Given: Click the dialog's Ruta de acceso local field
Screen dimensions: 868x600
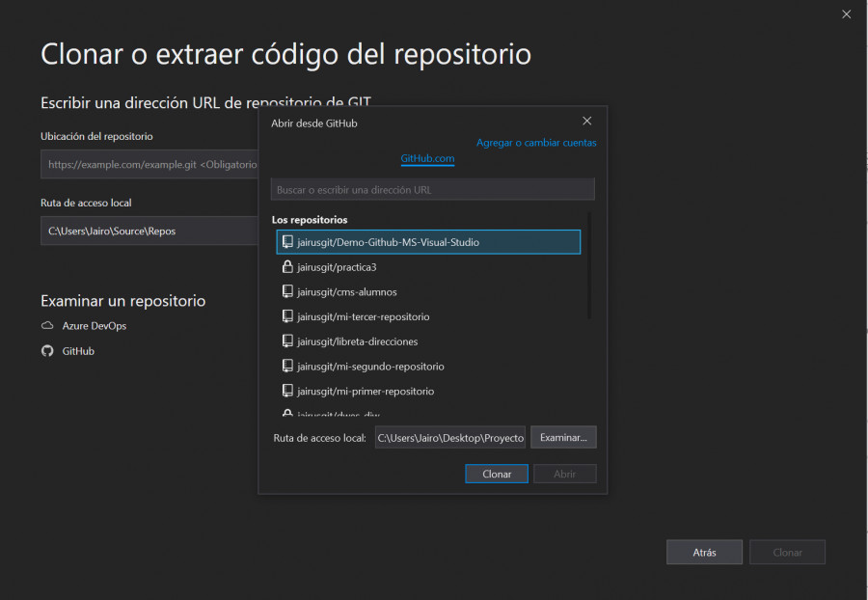Looking at the screenshot, I should point(450,437).
